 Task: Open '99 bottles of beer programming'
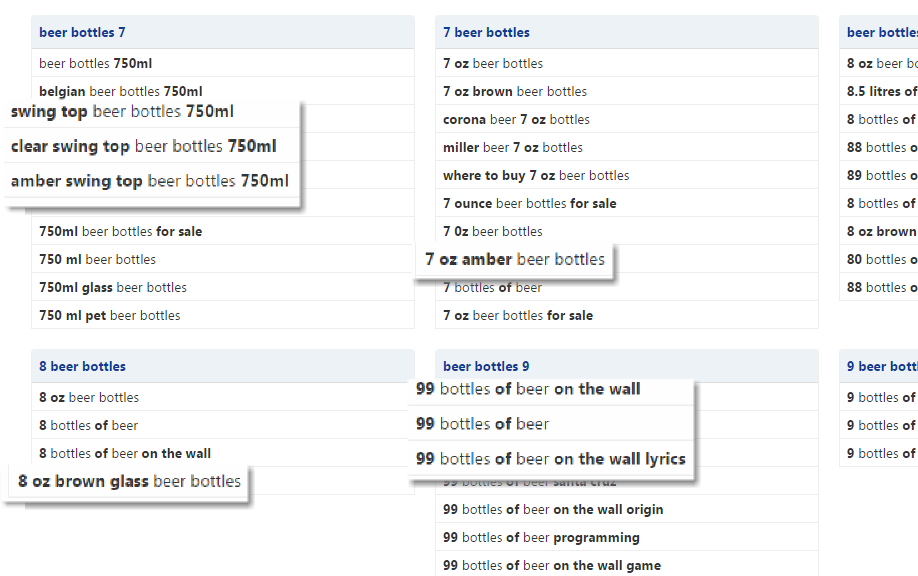tap(541, 537)
